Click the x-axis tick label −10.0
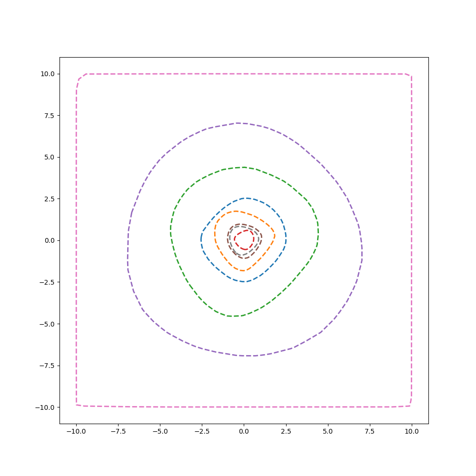 point(76,431)
